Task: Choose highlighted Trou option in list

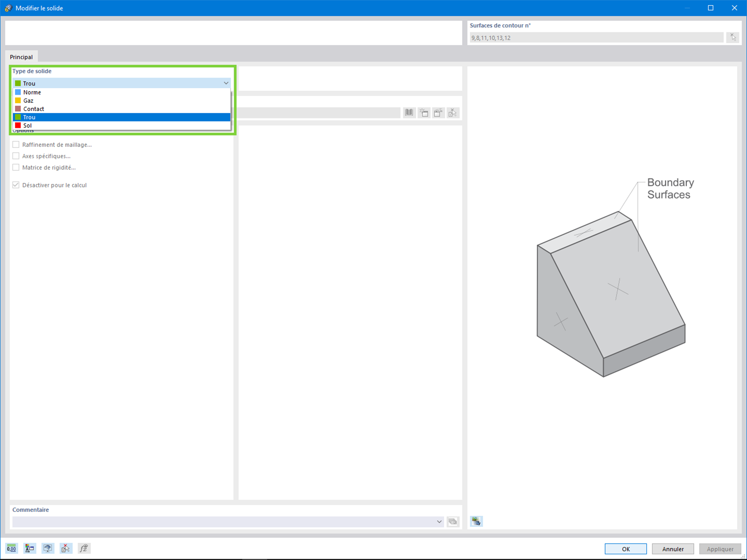Action: 121,117
